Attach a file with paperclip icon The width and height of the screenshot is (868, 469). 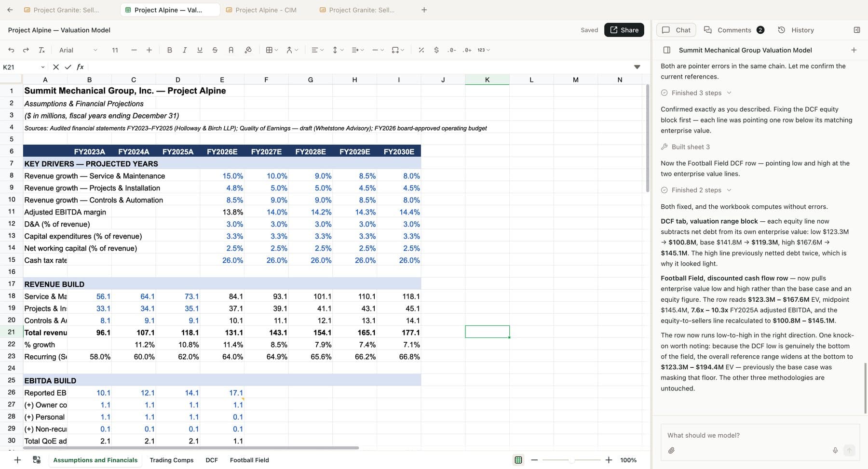(671, 451)
